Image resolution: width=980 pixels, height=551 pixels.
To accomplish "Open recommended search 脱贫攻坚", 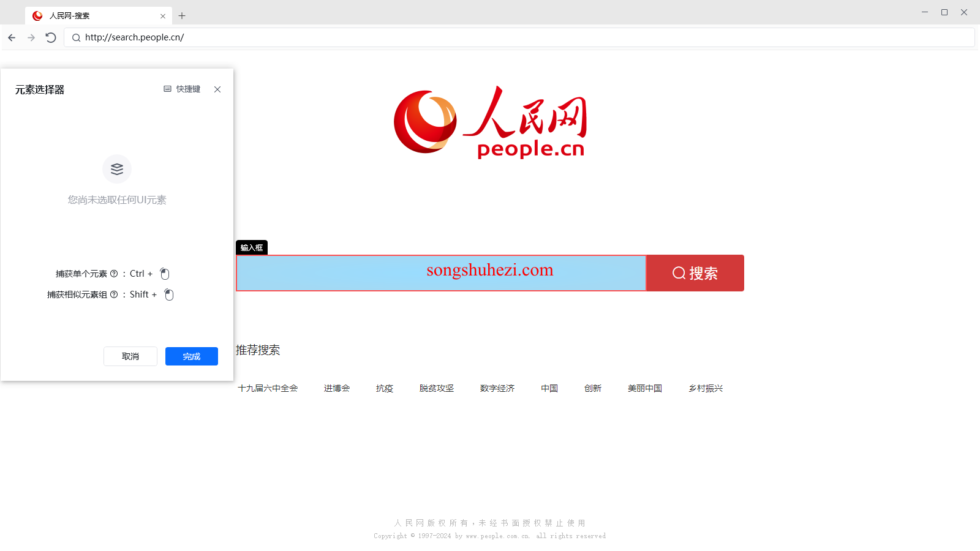I will (x=437, y=388).
